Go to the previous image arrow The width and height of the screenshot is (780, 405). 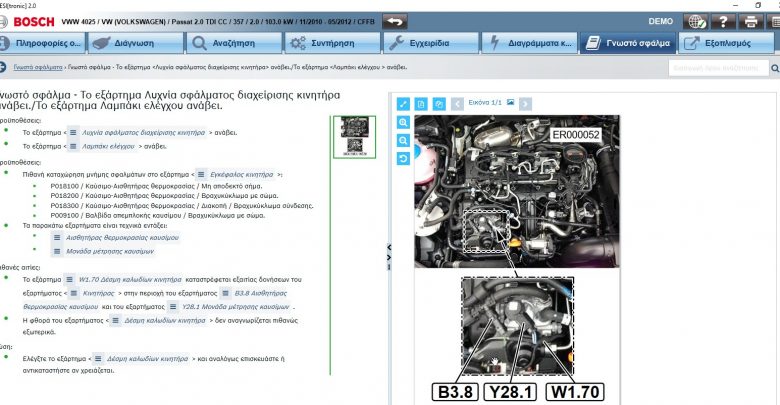457,103
